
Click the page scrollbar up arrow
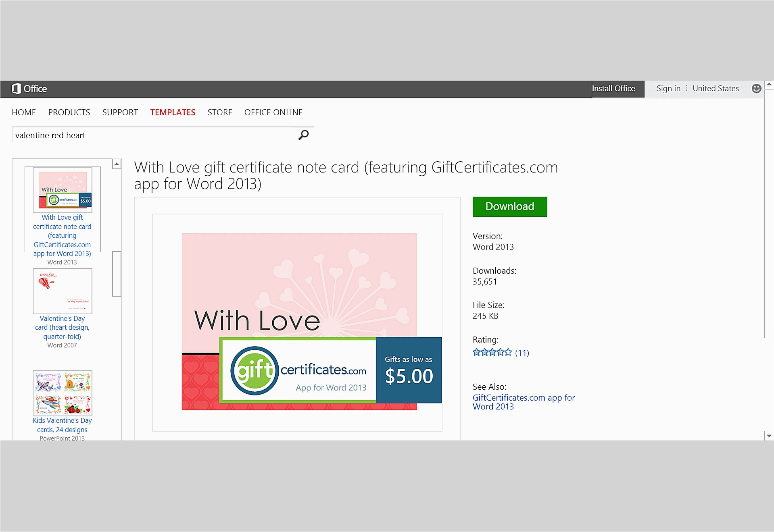point(769,85)
